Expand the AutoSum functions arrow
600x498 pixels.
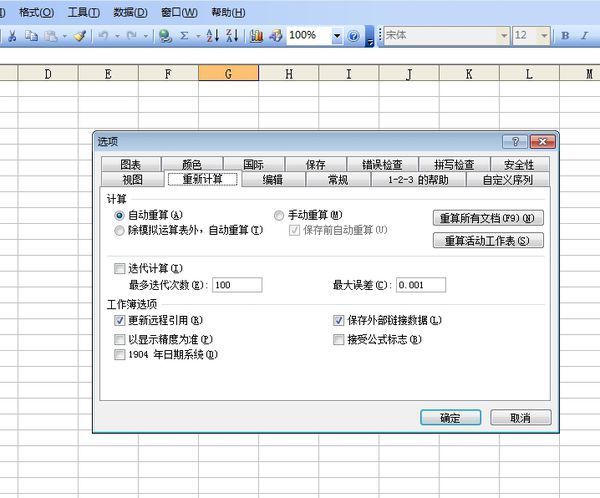coord(198,36)
